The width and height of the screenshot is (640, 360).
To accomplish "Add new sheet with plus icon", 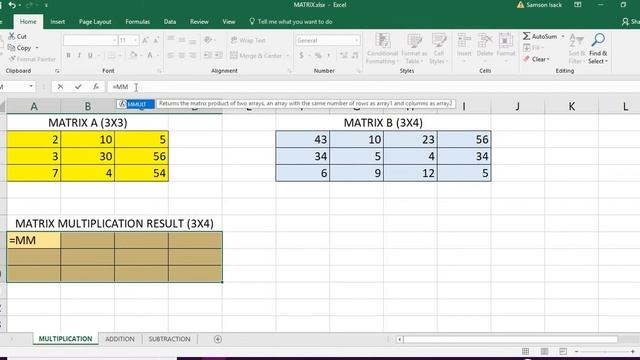I will click(218, 339).
